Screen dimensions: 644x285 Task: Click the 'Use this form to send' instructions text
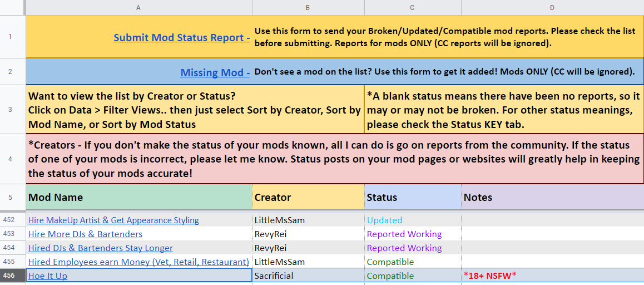445,37
